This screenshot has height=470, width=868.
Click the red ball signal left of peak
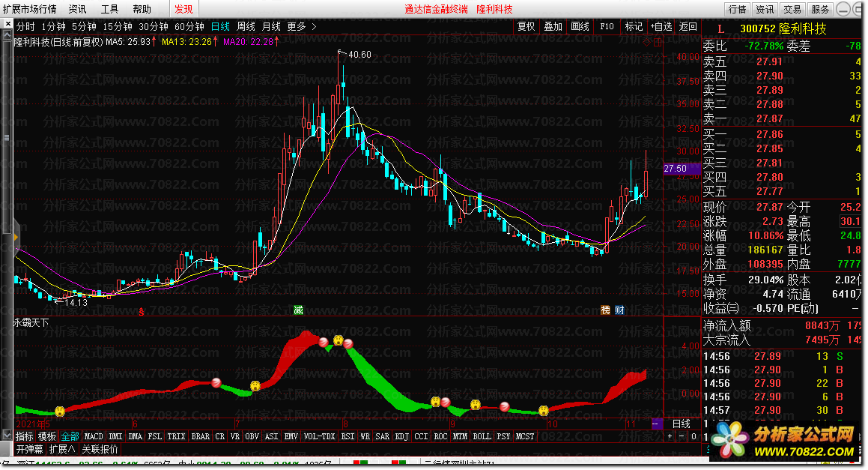[x=324, y=343]
